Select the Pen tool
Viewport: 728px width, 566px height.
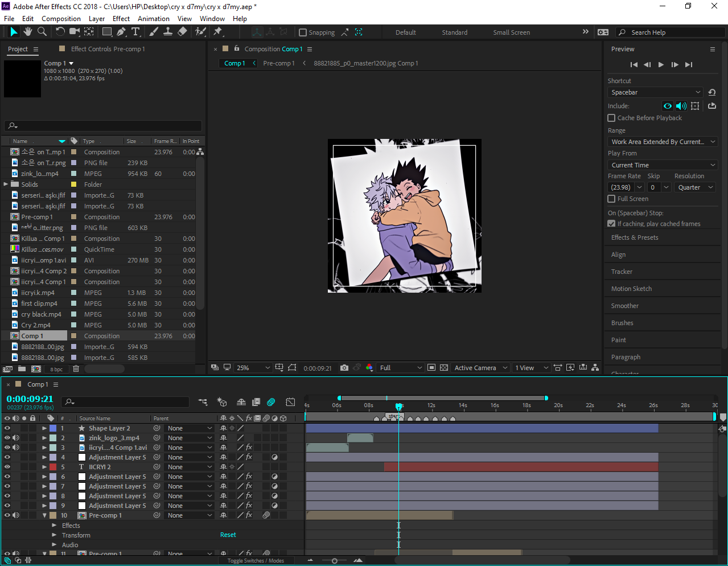[121, 32]
